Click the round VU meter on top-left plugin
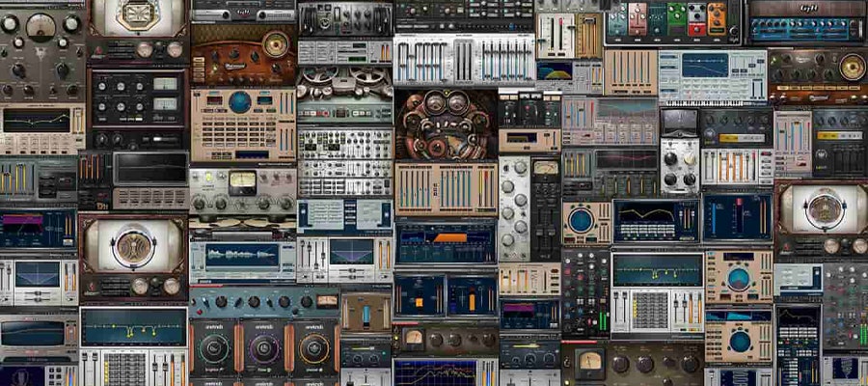The width and height of the screenshot is (868, 386). (41, 26)
